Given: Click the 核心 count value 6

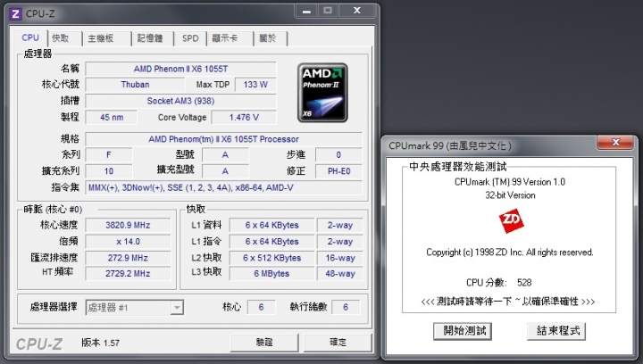Looking at the screenshot, I should (x=261, y=308).
